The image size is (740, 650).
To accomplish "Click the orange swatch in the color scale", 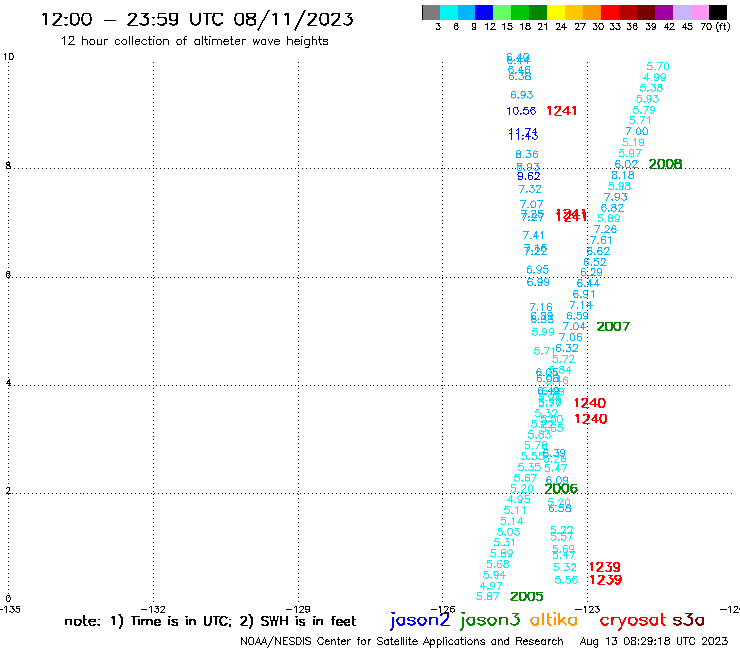I will 592,12.
